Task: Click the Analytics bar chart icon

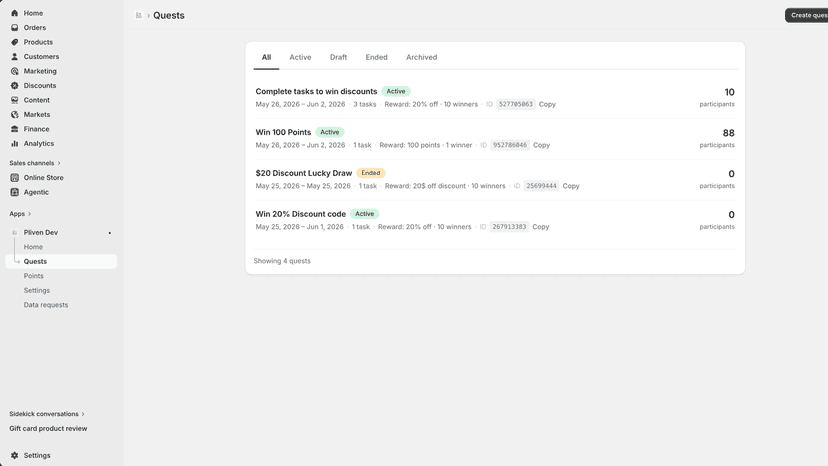Action: (14, 144)
